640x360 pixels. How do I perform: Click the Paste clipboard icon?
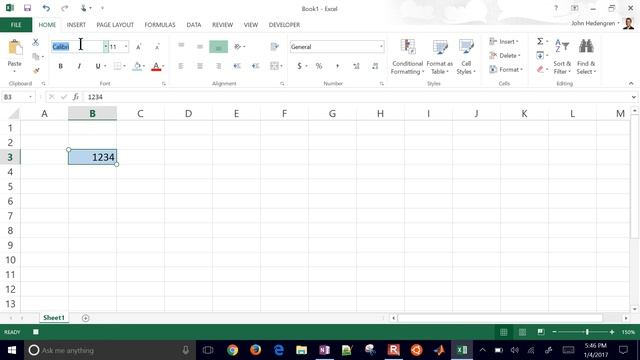(15, 48)
